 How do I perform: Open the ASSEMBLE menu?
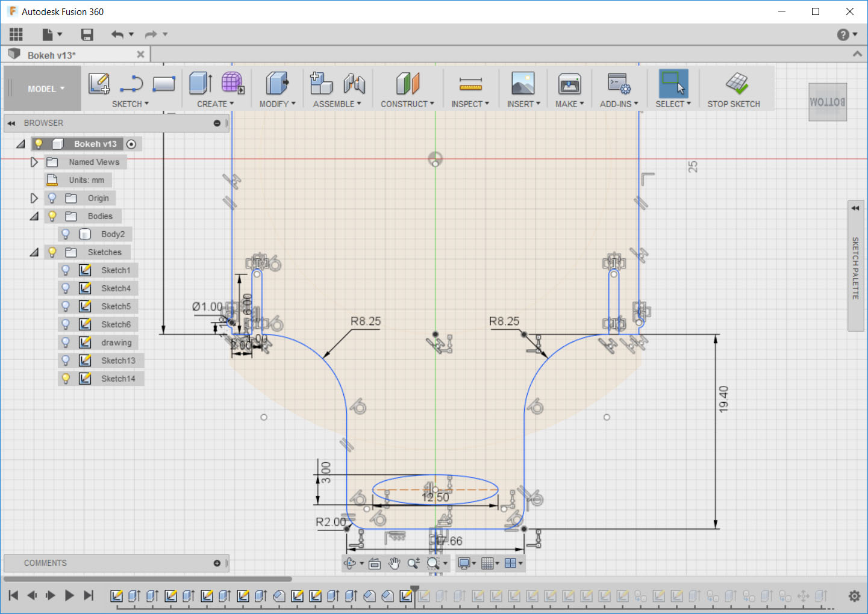pos(337,104)
